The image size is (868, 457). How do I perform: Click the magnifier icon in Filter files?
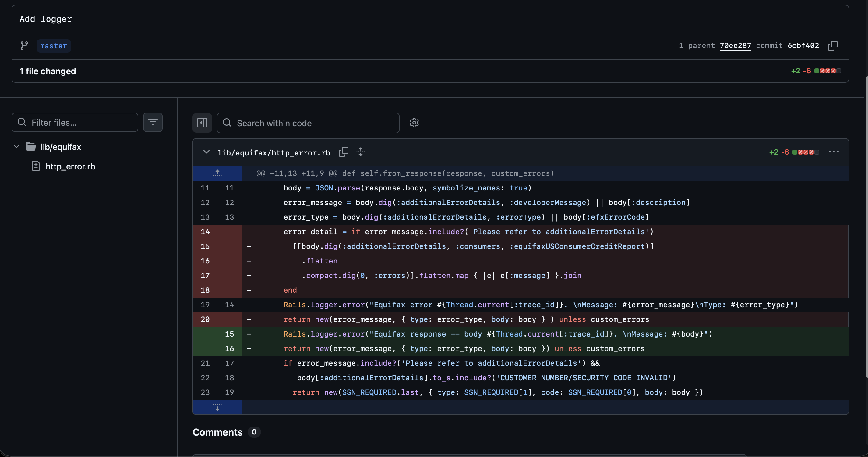[22, 122]
